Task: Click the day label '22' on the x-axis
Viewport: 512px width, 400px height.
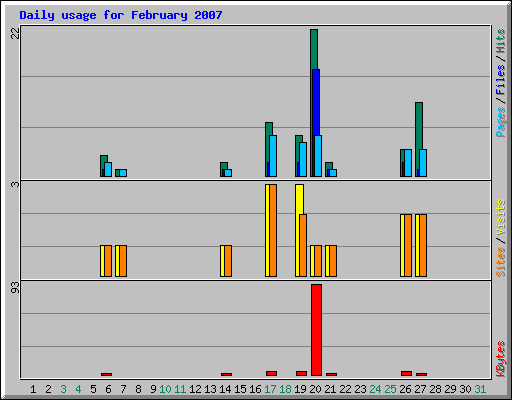Action: pyautogui.click(x=345, y=389)
